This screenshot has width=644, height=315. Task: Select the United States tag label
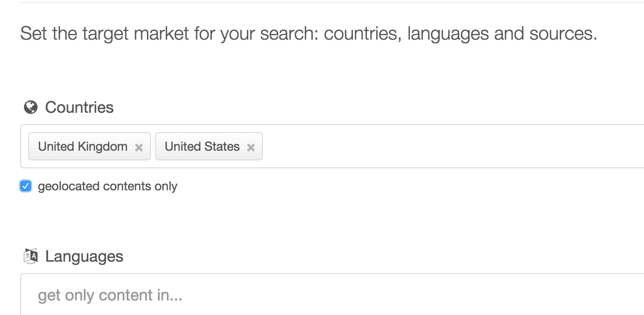[202, 146]
